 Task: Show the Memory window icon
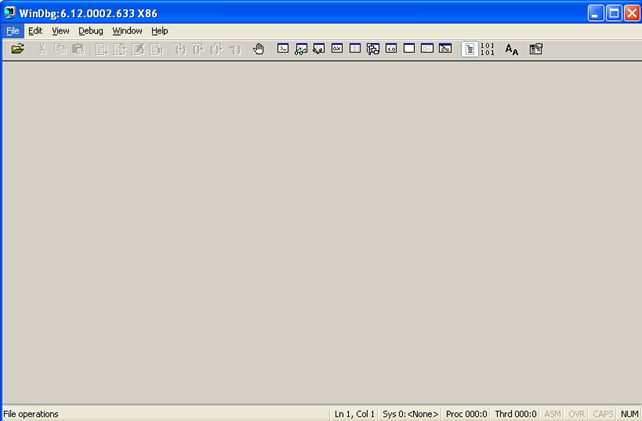[355, 48]
